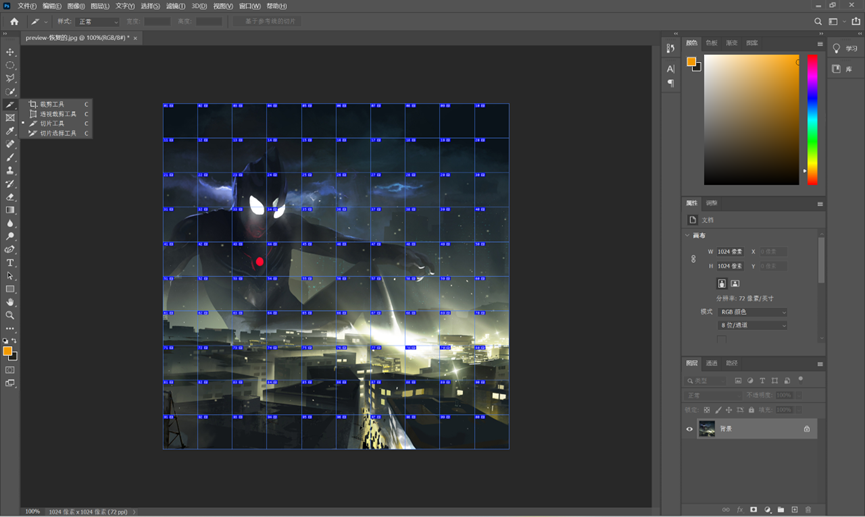Click the W width field showing 1024 像素
Screen dimensions: 865x517
tap(730, 252)
